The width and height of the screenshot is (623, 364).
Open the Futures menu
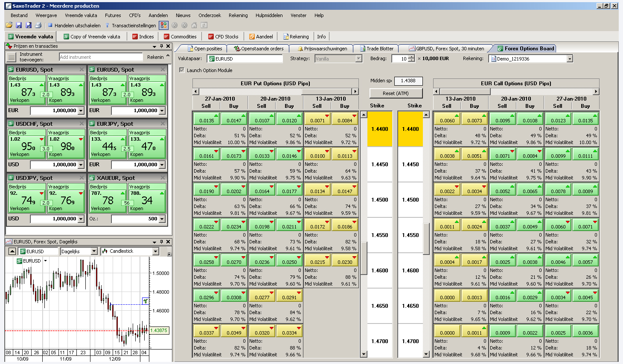(113, 15)
